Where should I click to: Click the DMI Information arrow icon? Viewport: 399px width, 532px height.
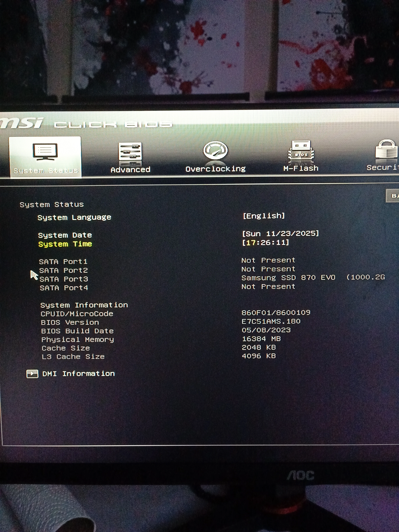pos(32,374)
